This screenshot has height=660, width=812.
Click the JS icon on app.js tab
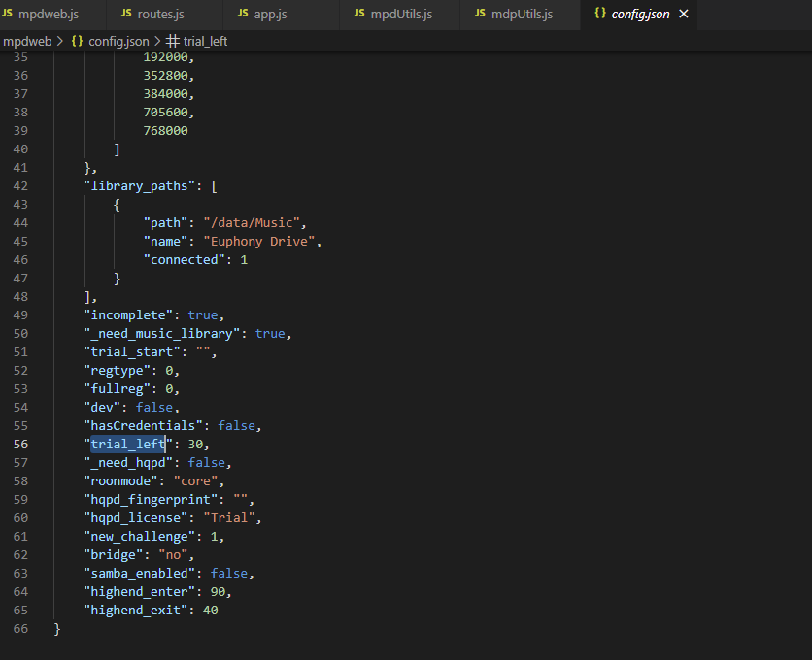click(243, 13)
